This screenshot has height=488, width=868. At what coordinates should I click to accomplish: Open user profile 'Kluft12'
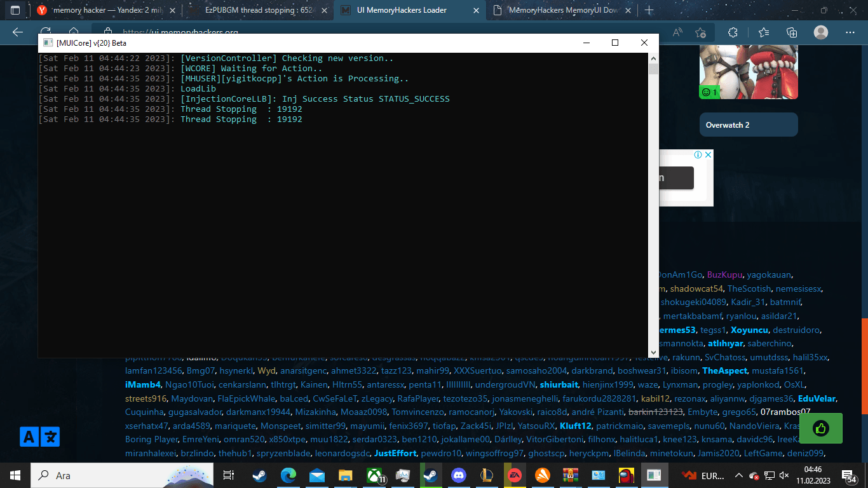coord(575,426)
